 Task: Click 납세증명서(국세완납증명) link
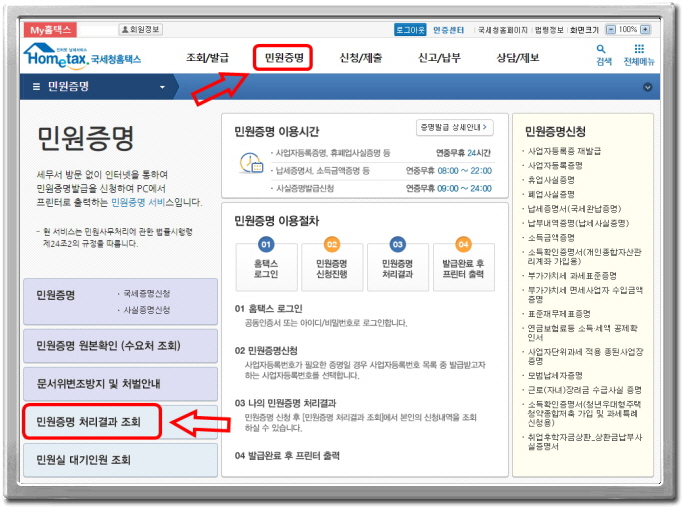click(x=574, y=209)
